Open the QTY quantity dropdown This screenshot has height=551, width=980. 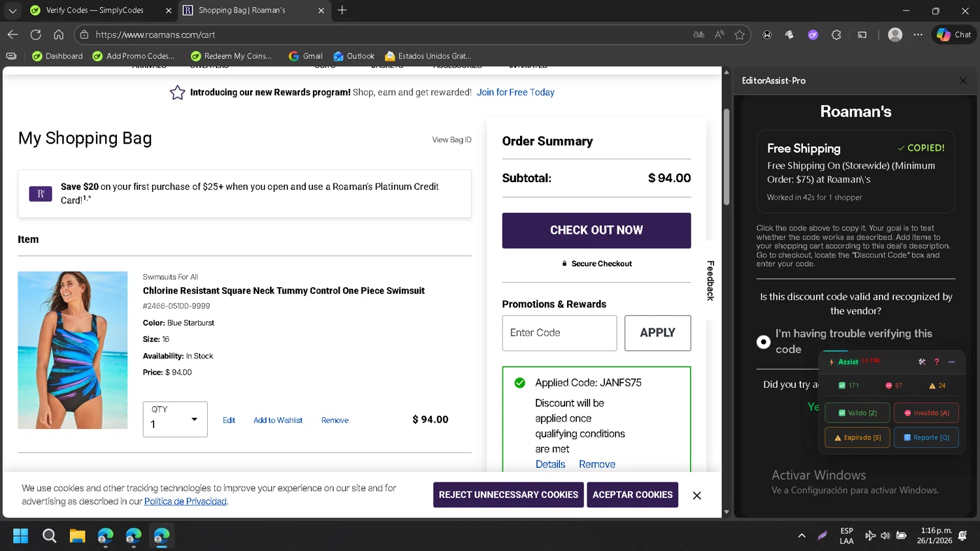pos(175,419)
